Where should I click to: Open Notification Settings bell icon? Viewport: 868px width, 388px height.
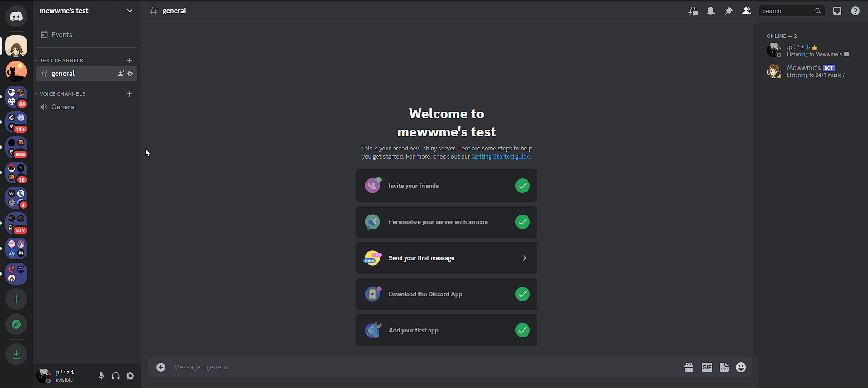tap(711, 11)
